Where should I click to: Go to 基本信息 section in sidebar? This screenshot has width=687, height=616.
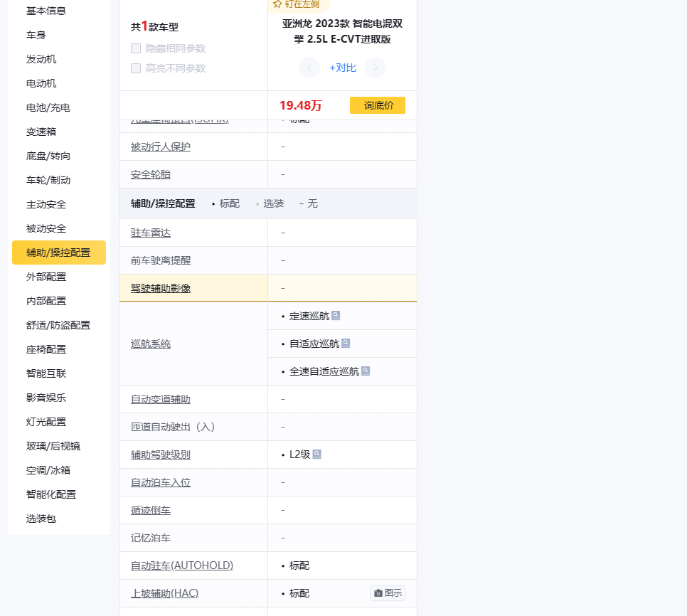pyautogui.click(x=46, y=11)
